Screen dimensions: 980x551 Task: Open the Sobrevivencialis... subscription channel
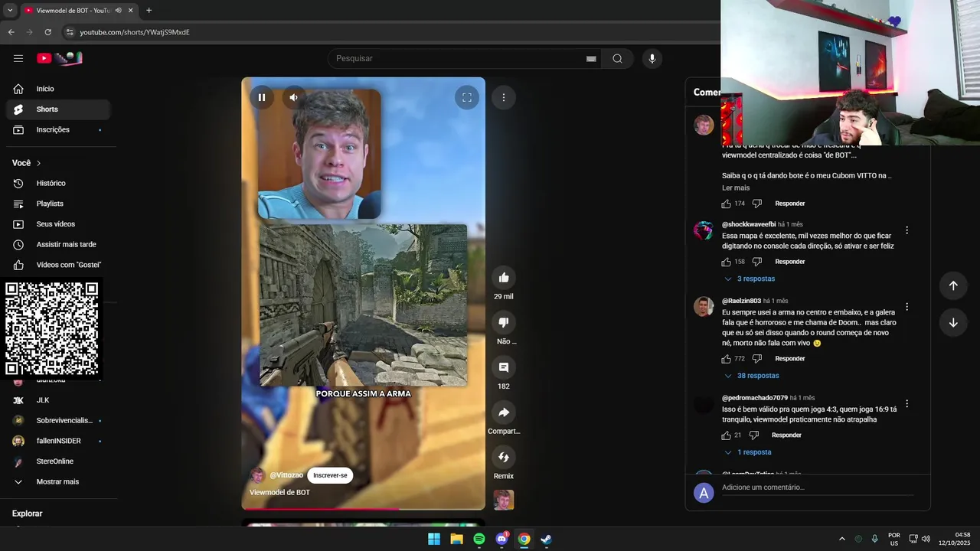pos(58,421)
